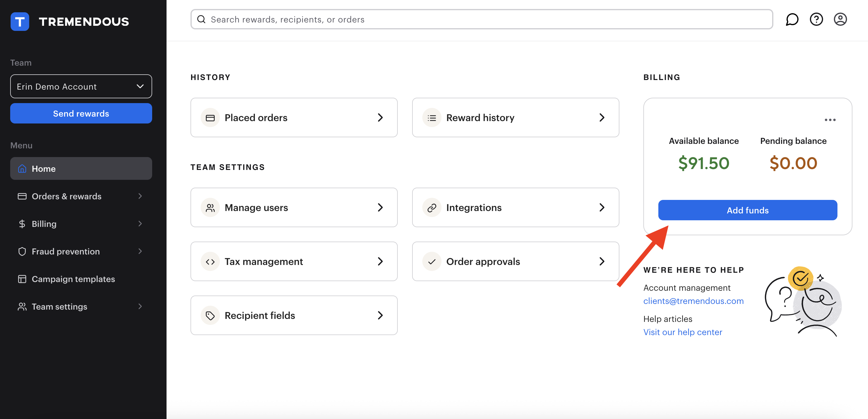Click the Tax management code-brackets icon
The width and height of the screenshot is (868, 419).
[210, 262]
